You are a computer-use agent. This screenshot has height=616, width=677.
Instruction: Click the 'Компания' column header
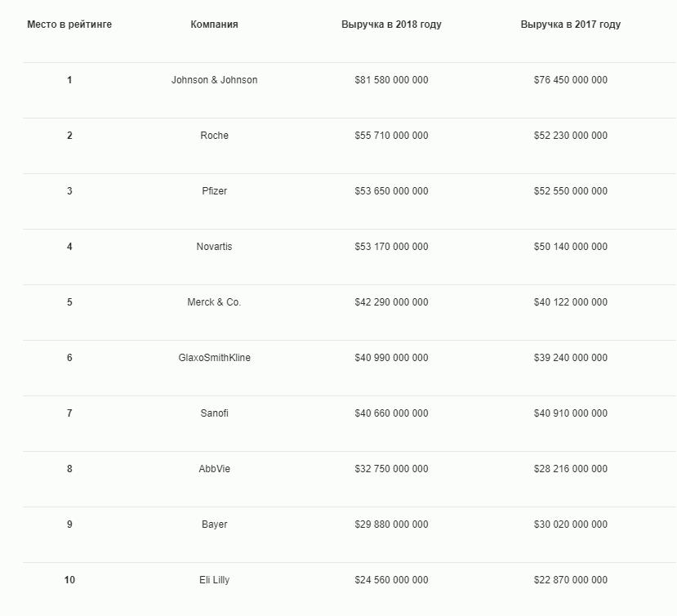(x=214, y=25)
